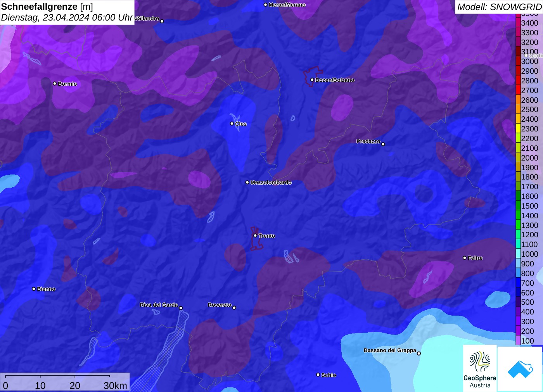The width and height of the screenshot is (543, 392).
Task: Pick the 3400 m legend color swatch
Action: coord(518,22)
